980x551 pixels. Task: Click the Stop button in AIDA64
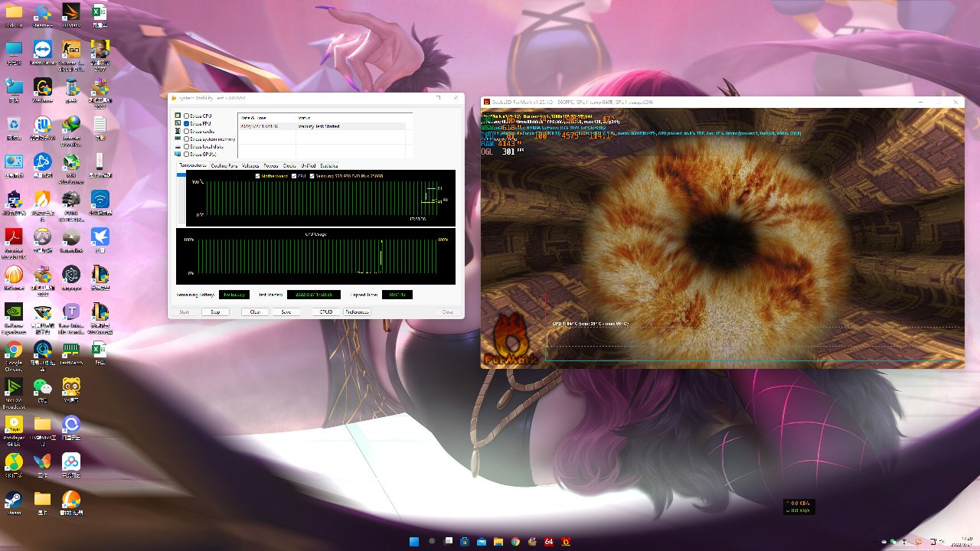(215, 311)
